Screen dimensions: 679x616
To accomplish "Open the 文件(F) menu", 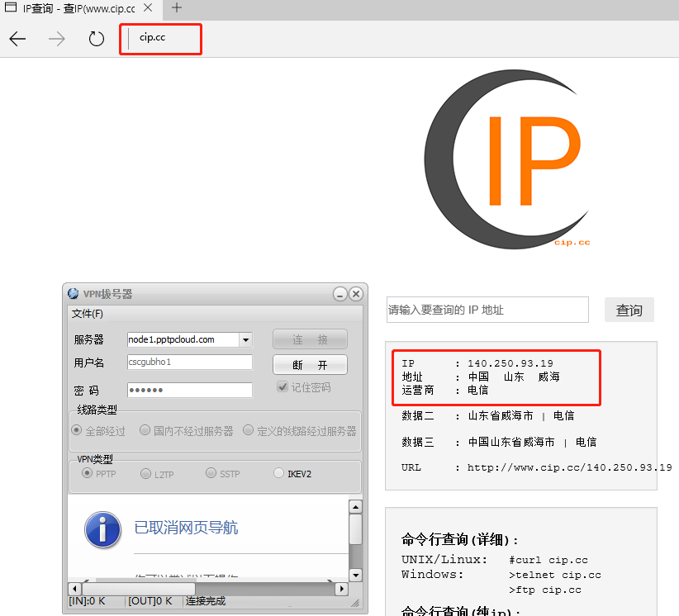I will 88,314.
